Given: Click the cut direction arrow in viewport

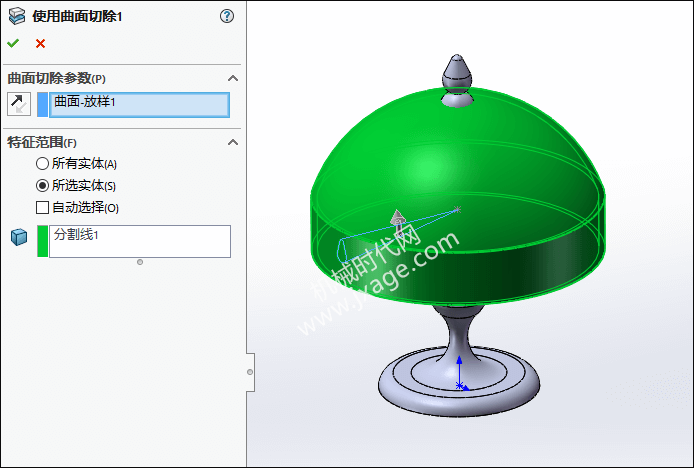Looking at the screenshot, I should point(398,223).
